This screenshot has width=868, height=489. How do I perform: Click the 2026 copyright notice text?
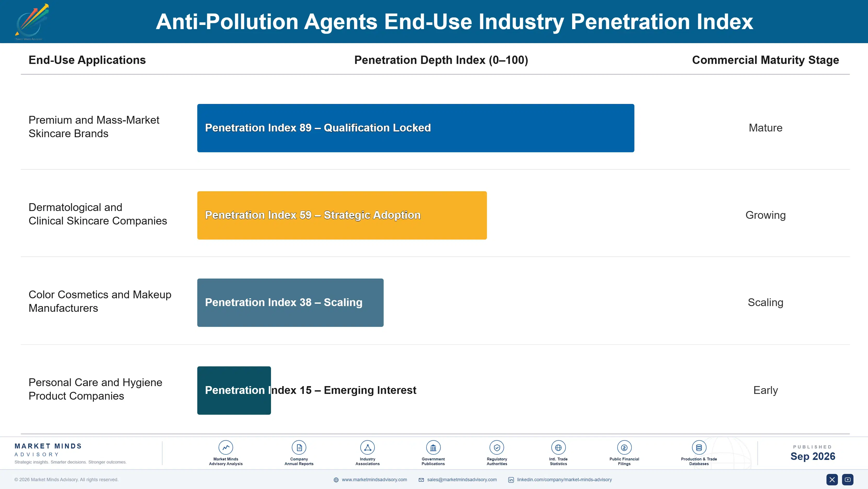pos(66,480)
